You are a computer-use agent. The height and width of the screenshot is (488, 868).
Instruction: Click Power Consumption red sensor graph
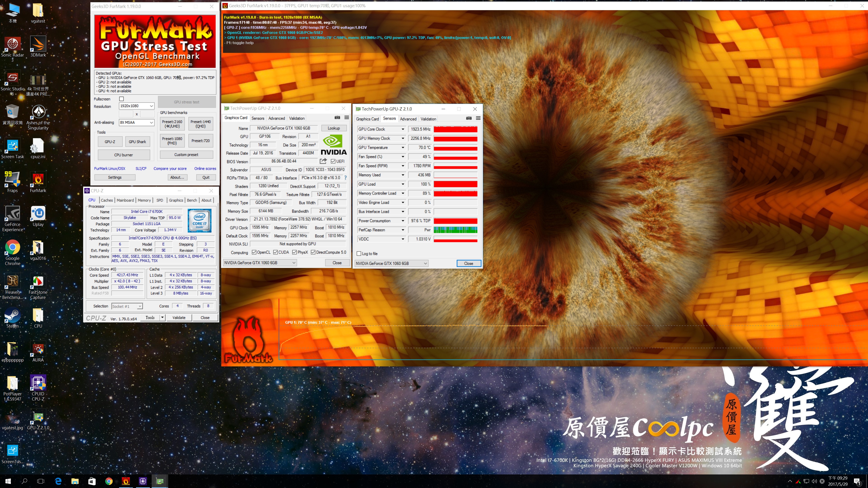pyautogui.click(x=455, y=221)
